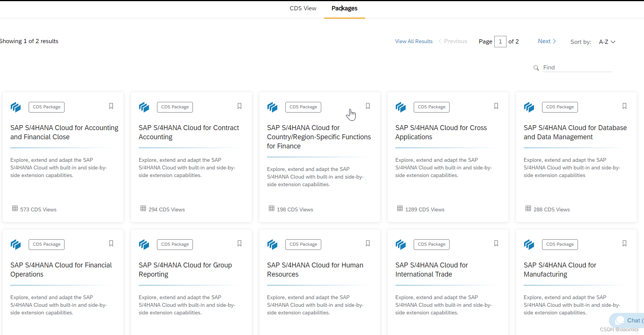Open SAP S/4HANA Cloud for Manufacturing
The width and height of the screenshot is (644, 335).
pos(560,270)
